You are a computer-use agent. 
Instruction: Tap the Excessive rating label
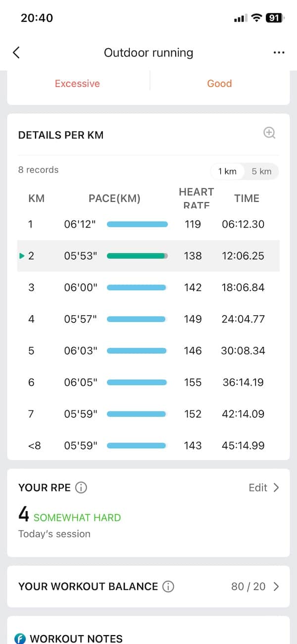pyautogui.click(x=77, y=83)
